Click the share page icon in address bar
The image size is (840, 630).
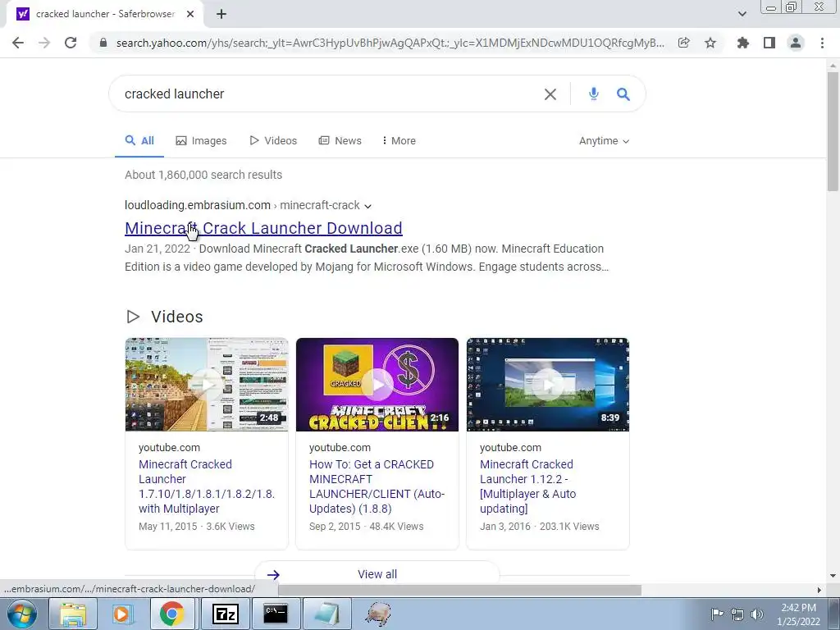[x=683, y=43]
